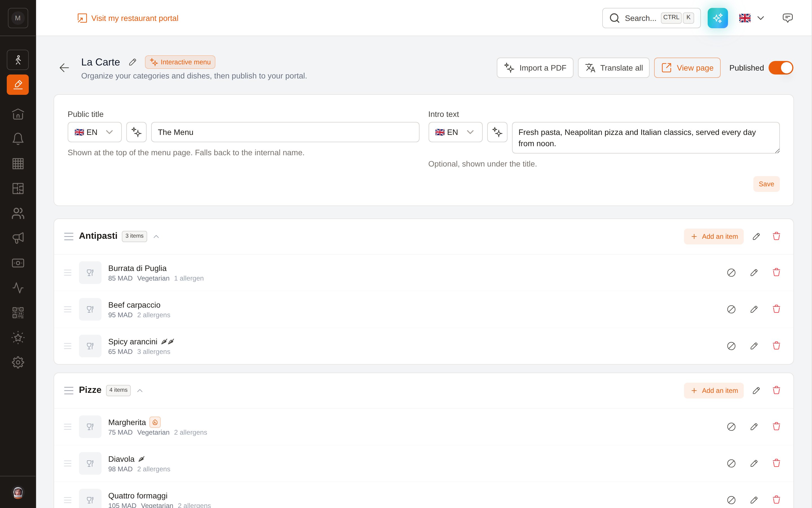Open the orange menu editor sidebar icon
Screen dimensions: 812x508
(18, 85)
